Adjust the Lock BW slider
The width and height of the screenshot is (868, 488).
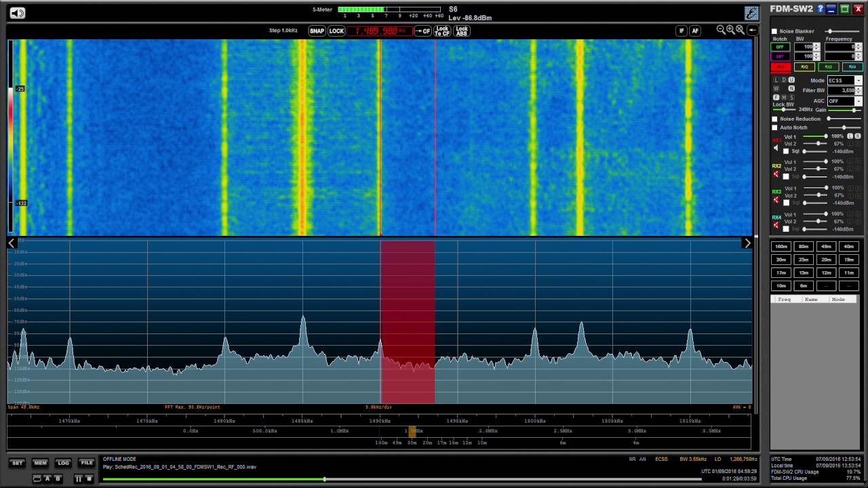(x=783, y=110)
